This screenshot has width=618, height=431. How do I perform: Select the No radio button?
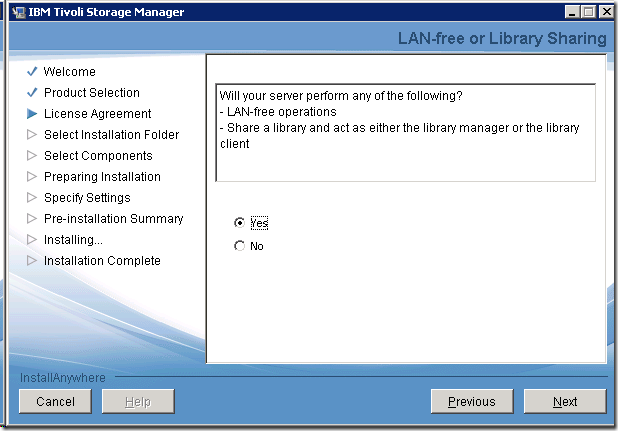[239, 246]
